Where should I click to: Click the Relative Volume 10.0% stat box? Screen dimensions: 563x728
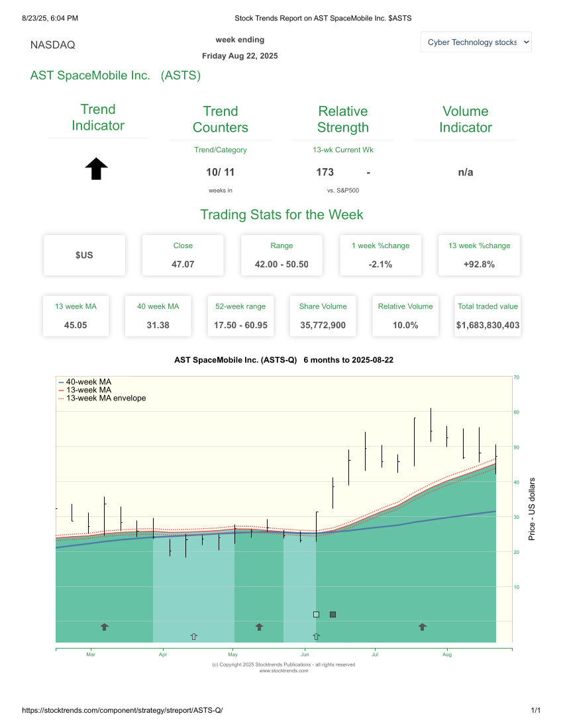405,316
